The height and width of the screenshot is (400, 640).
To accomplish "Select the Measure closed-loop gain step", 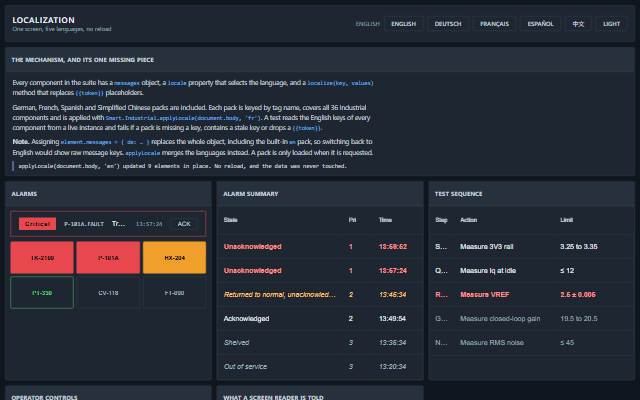I will click(532, 319).
